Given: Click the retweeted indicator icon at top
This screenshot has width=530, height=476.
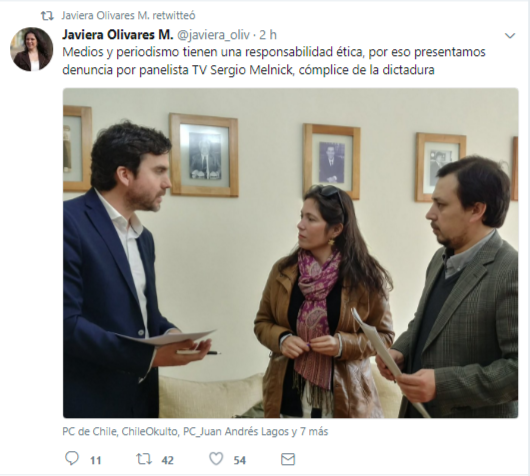Looking at the screenshot, I should tap(47, 16).
